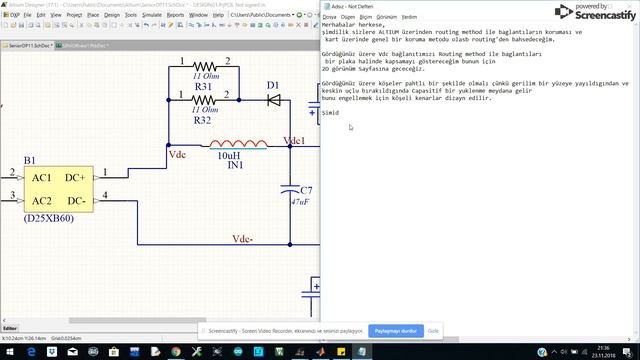Select the 10uH inductor IN1 symbol
The width and height of the screenshot is (640, 360).
click(x=238, y=144)
